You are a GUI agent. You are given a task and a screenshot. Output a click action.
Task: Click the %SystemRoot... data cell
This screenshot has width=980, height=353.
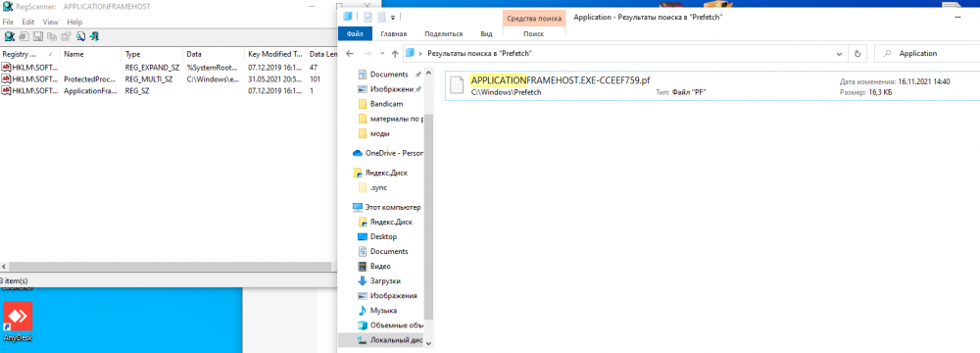click(213, 67)
